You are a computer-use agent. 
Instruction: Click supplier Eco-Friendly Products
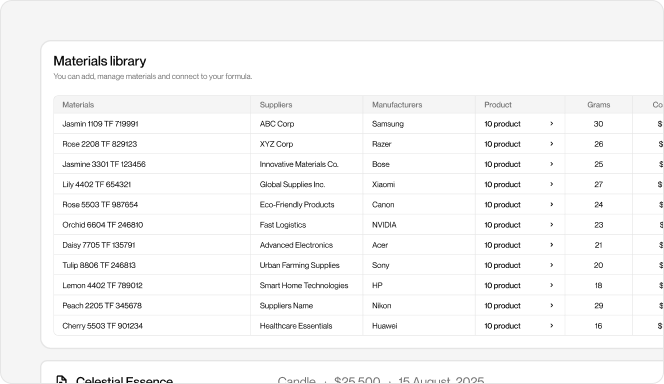coord(297,204)
